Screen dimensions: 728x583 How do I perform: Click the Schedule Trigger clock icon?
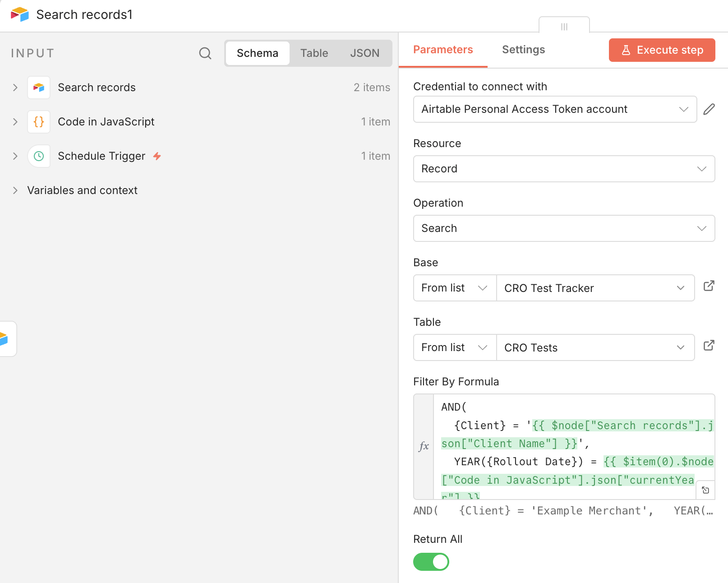pyautogui.click(x=39, y=156)
